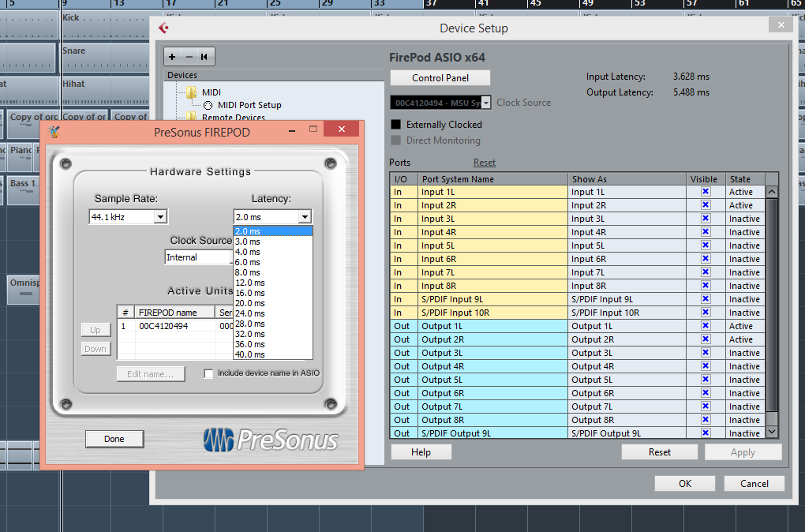The image size is (805, 532).
Task: Click the PreSonus FIREPOD window title icon
Action: (54, 132)
